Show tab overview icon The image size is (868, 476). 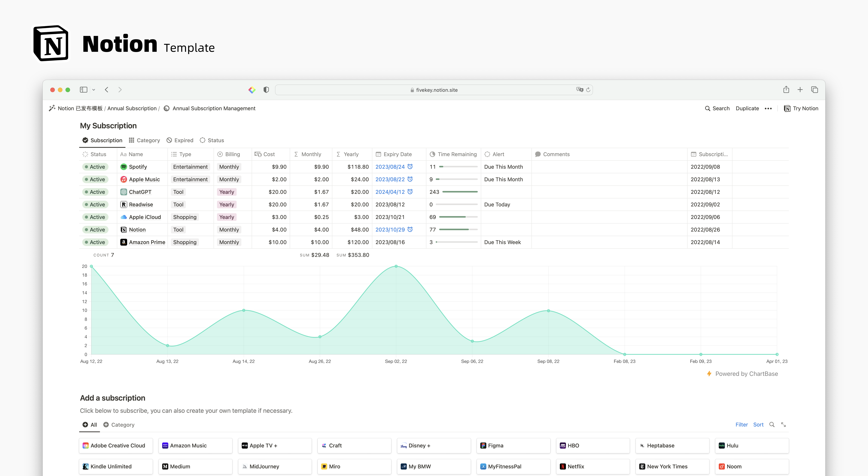[815, 90]
